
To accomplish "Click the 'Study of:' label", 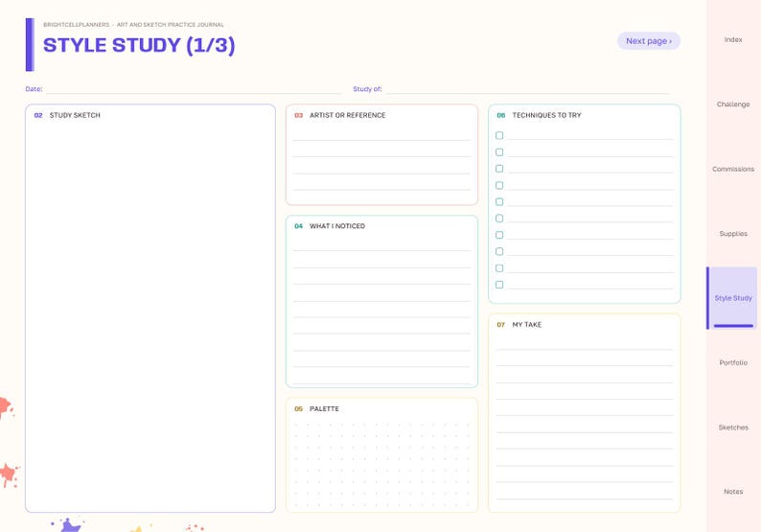I will point(367,89).
